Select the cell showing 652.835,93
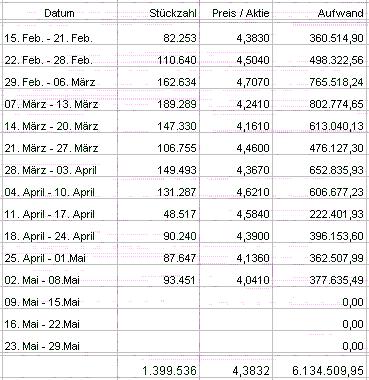 pyautogui.click(x=321, y=170)
